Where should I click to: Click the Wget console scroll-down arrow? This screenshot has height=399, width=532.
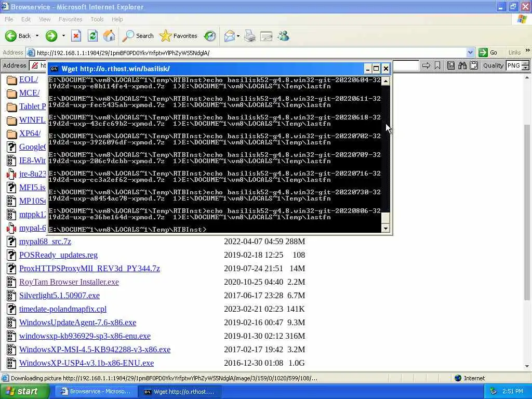386,229
